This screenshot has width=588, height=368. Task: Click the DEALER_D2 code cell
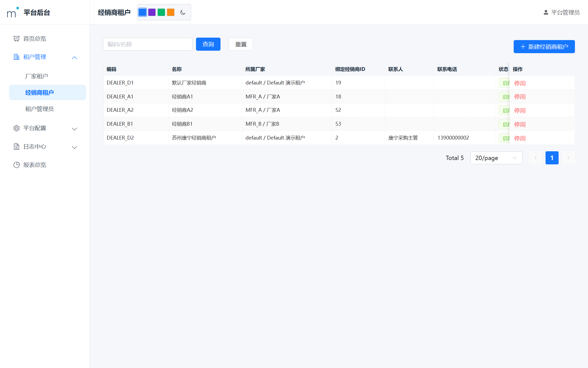(x=136, y=138)
